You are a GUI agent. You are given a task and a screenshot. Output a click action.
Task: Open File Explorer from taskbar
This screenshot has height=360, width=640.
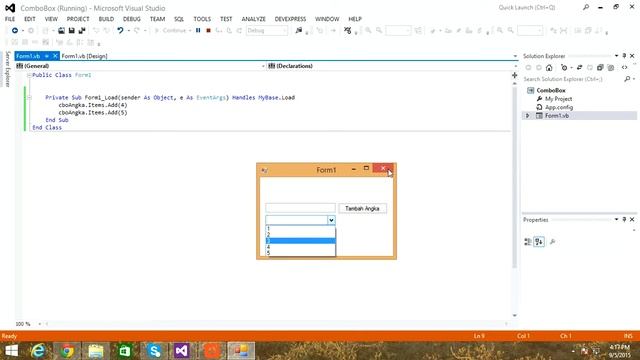[96, 351]
